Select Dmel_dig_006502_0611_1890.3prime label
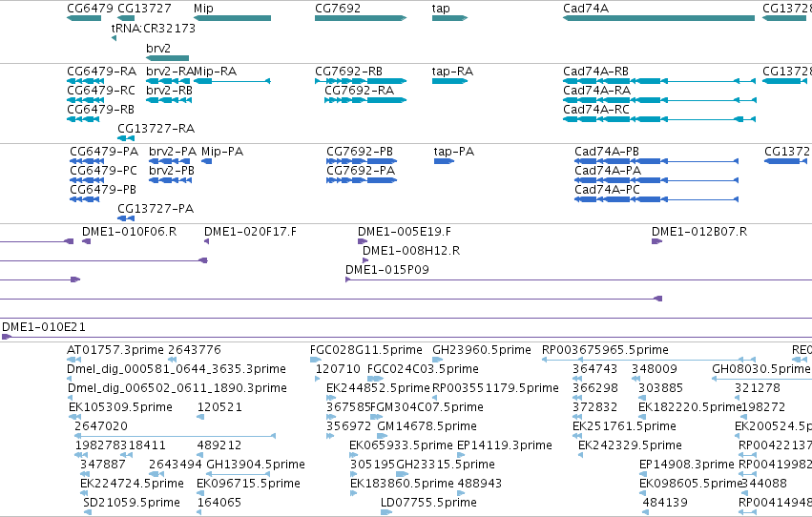The height and width of the screenshot is (517, 812). click(177, 388)
